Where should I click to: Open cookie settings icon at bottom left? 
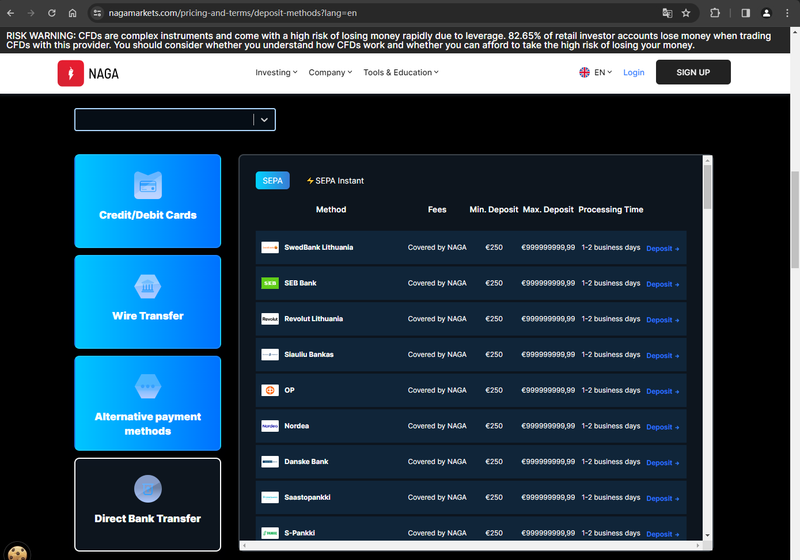(17, 552)
